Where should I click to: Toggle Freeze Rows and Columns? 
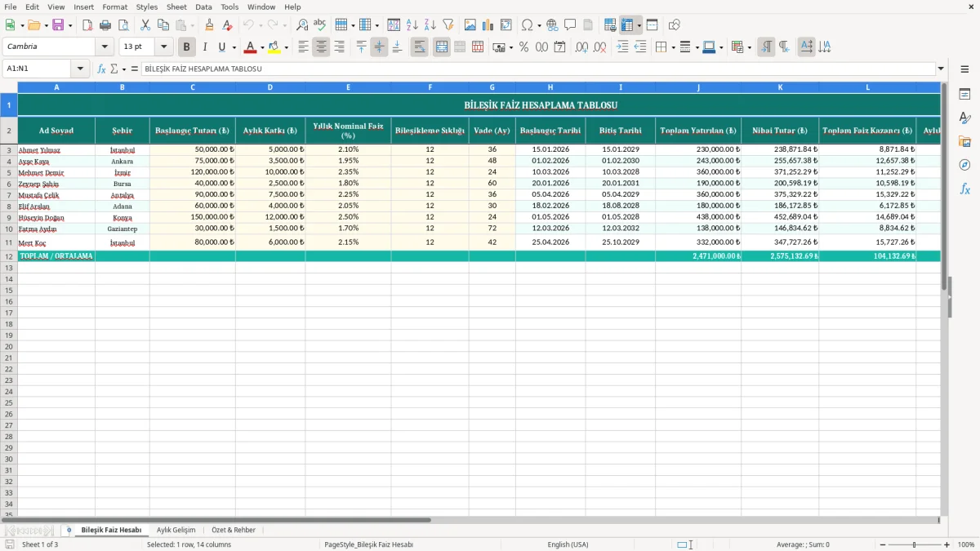click(627, 25)
